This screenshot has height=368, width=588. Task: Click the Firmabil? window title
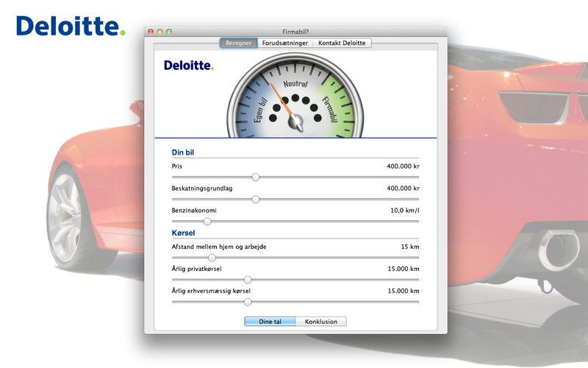tap(295, 32)
